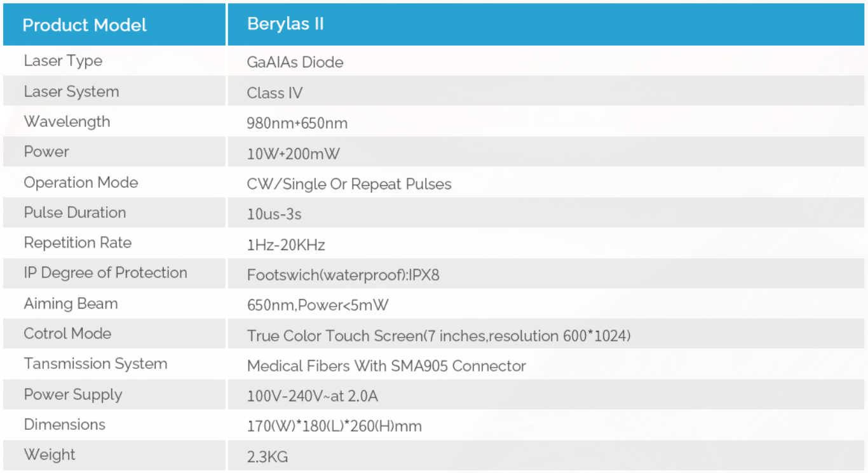This screenshot has height=473, width=868.
Task: Select the 10W+200mW power value
Action: [294, 154]
